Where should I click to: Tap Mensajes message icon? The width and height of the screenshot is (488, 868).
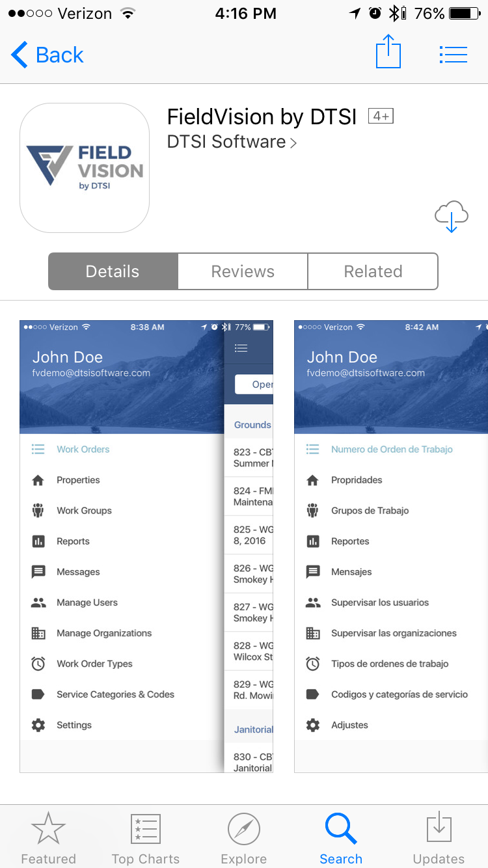[313, 572]
